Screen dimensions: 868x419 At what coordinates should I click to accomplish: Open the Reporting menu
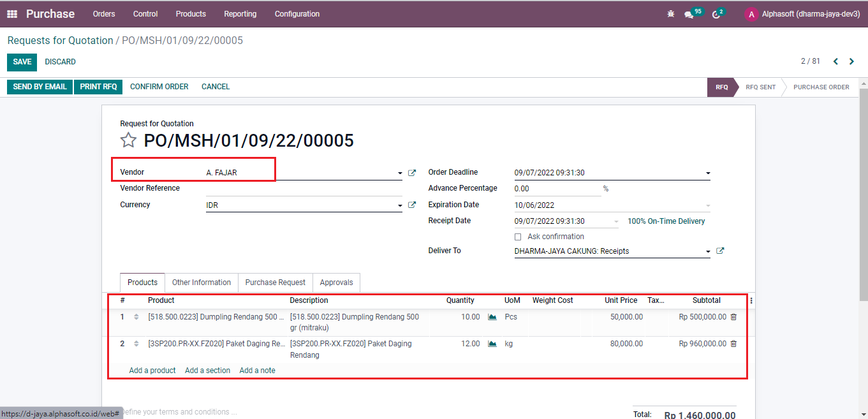point(240,14)
